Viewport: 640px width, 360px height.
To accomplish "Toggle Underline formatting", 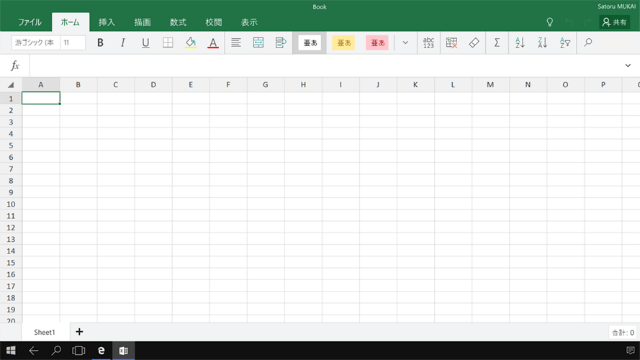I will tap(145, 42).
